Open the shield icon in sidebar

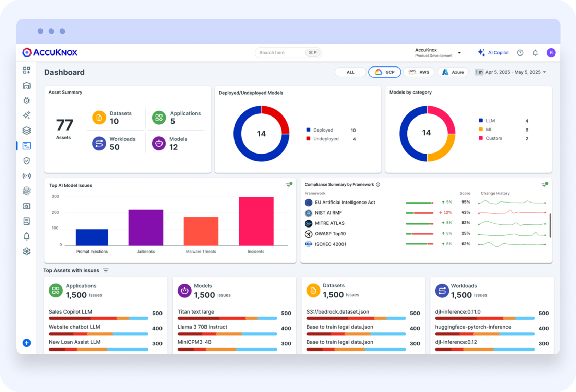(27, 161)
